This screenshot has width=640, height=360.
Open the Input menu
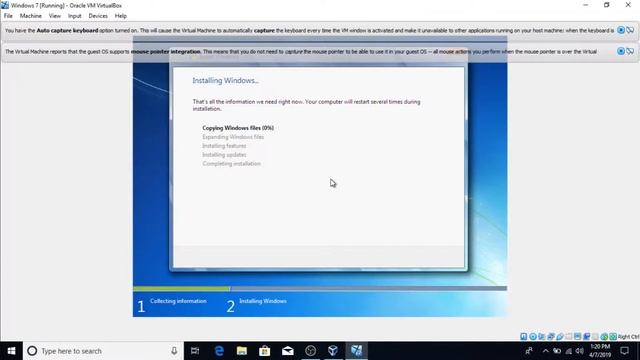pyautogui.click(x=75, y=16)
